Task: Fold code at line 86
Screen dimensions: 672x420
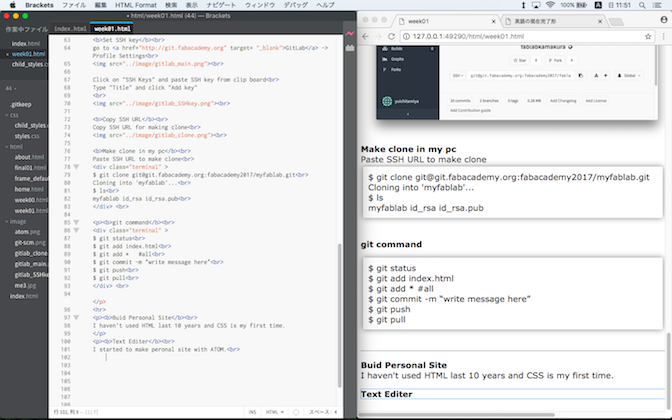Action: 76,230
